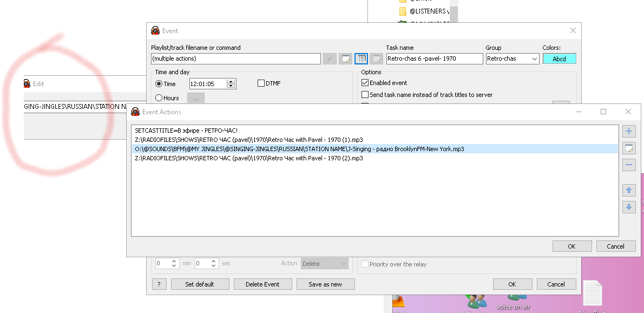
Task: Expand the Action dropdown set to Delete
Action: tap(325, 264)
